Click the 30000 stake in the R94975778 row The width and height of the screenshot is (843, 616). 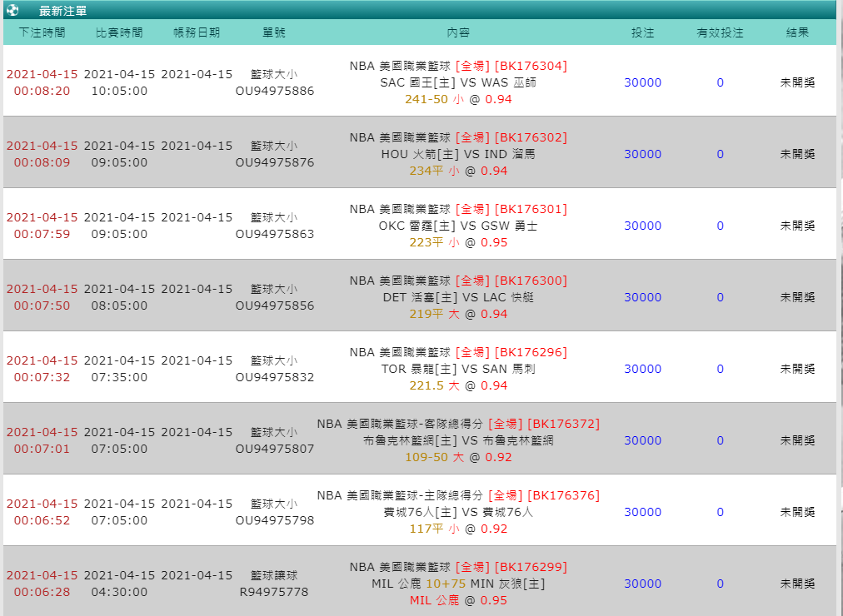[643, 584]
